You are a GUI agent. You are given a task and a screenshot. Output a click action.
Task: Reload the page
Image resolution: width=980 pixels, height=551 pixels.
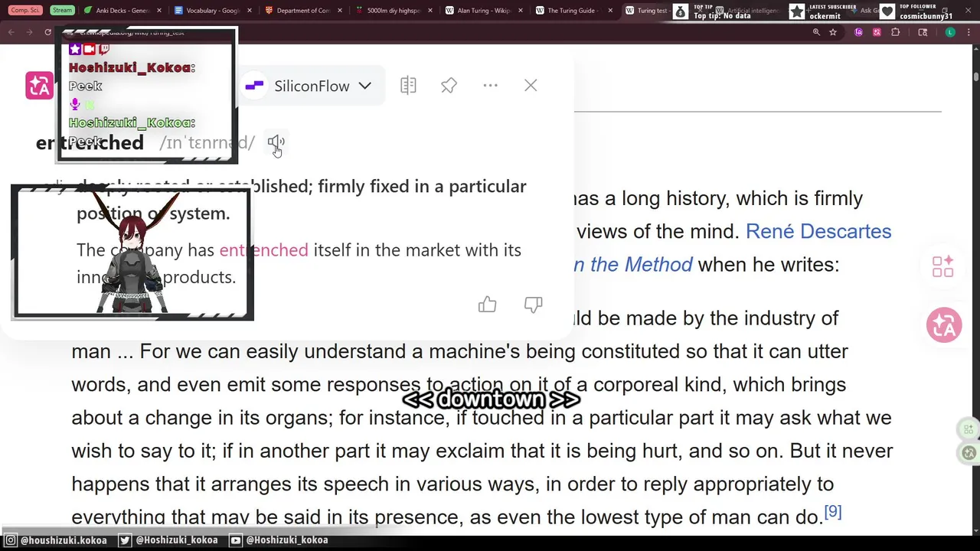[x=47, y=32]
